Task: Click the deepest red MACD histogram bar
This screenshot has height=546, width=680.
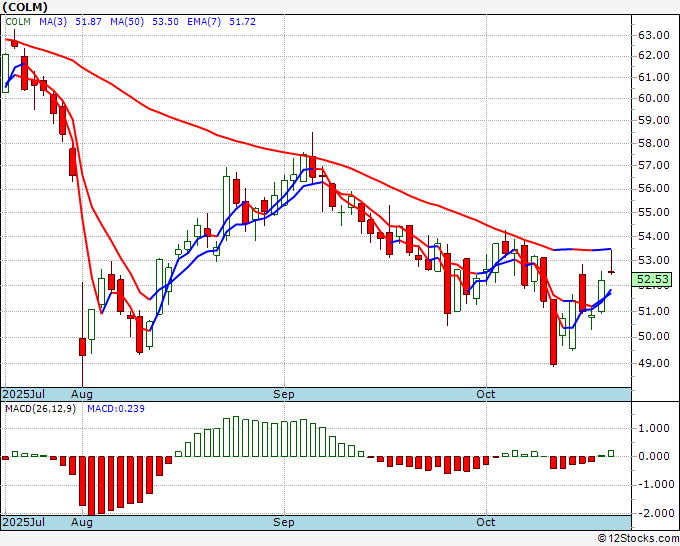Action: point(92,485)
